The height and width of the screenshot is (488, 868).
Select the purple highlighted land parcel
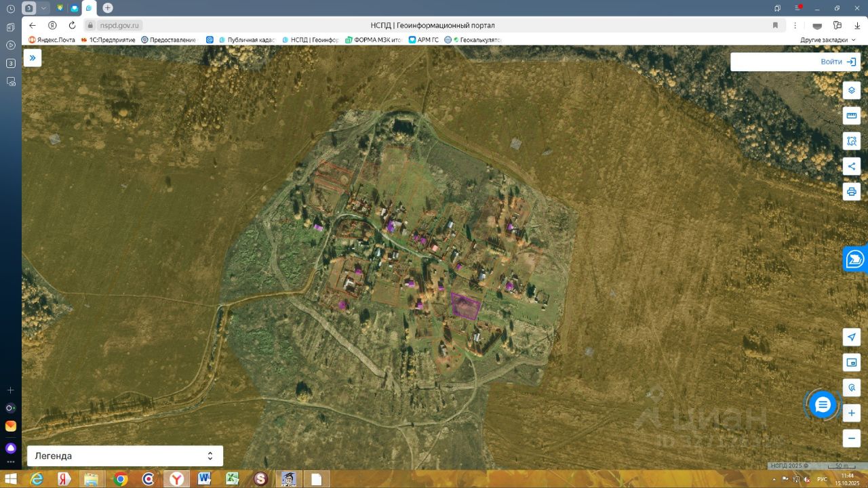click(x=466, y=306)
